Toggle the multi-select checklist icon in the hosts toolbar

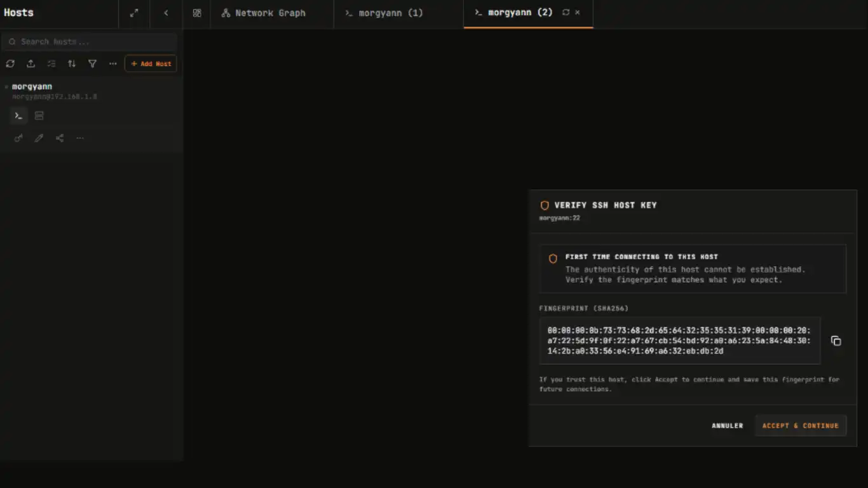tap(51, 64)
